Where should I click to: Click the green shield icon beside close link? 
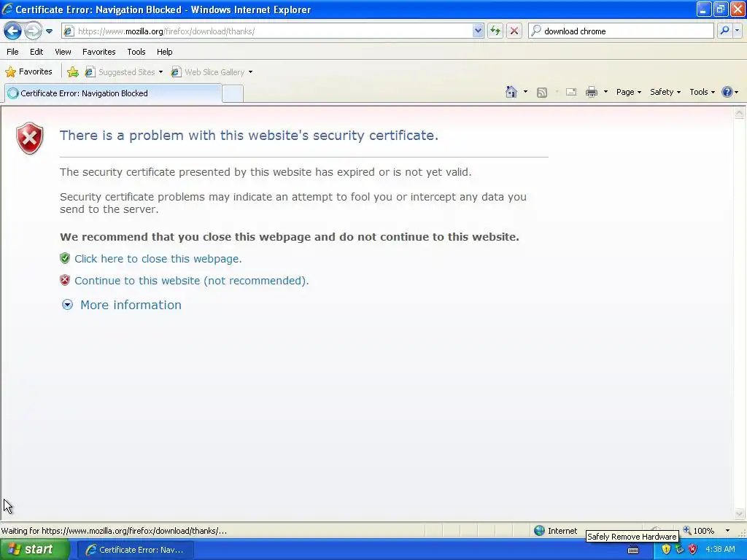click(x=65, y=258)
